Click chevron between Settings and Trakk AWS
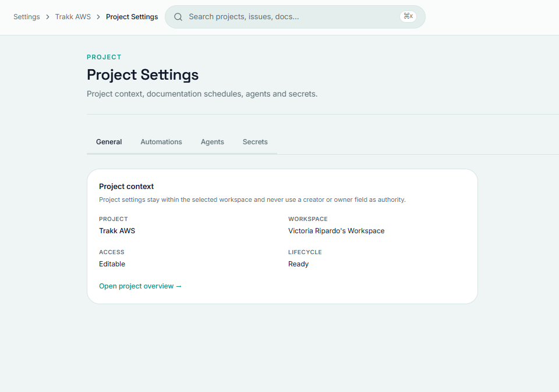The height and width of the screenshot is (392, 559). pos(47,17)
